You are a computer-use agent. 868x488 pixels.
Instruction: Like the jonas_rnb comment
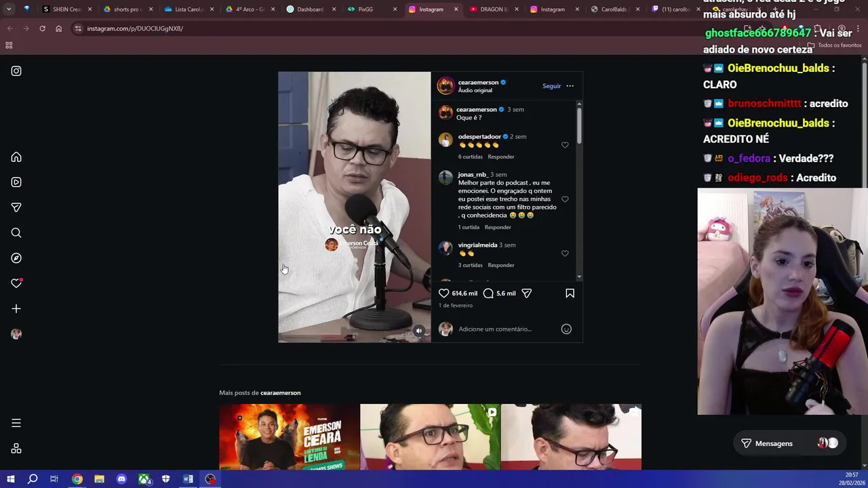pos(565,199)
